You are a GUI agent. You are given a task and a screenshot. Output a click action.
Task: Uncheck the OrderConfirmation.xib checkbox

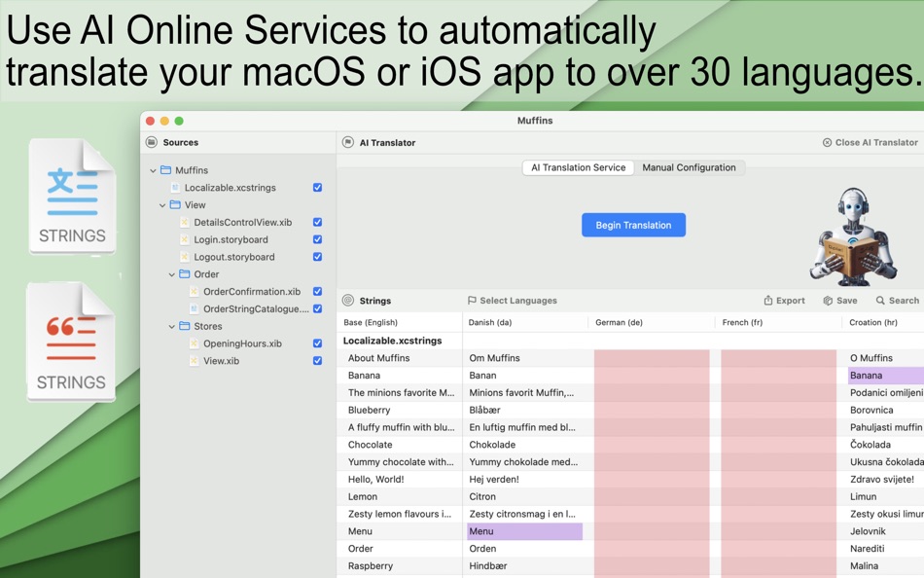point(318,291)
